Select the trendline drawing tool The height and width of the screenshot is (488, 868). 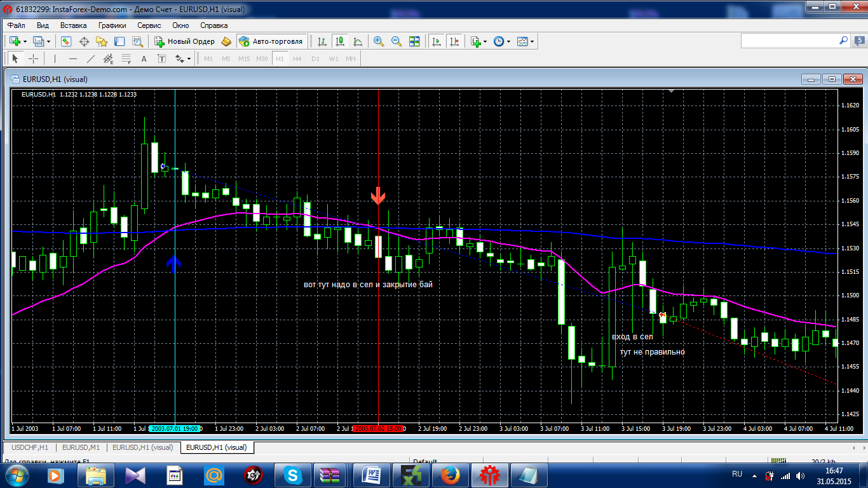[90, 59]
